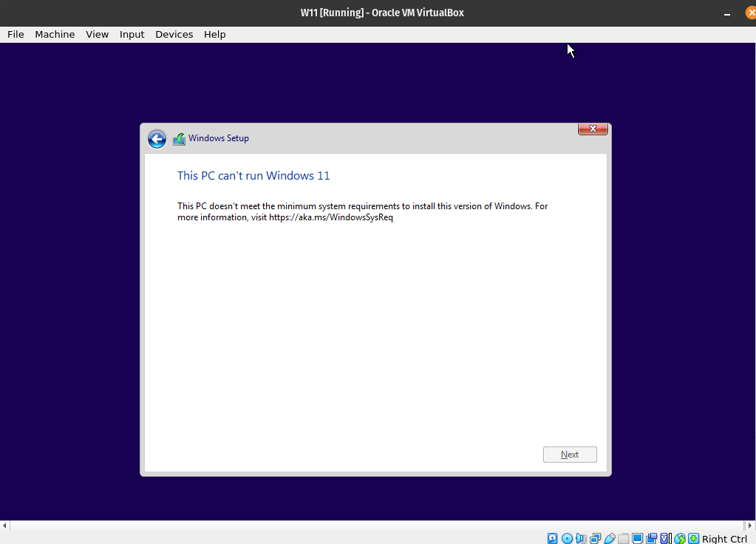756x544 pixels.
Task: Click the Right Ctrl host key label
Action: (725, 539)
